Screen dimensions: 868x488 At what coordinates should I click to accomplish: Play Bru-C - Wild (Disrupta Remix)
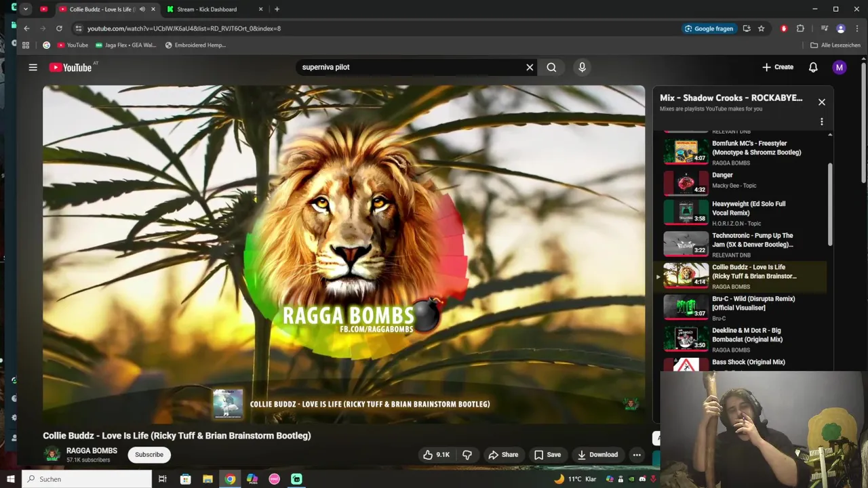pyautogui.click(x=744, y=308)
